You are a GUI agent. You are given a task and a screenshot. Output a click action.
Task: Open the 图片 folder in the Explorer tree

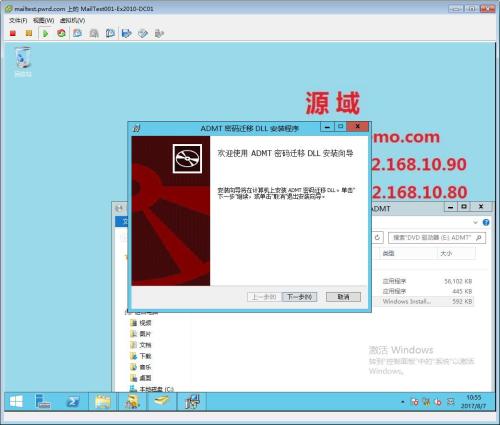click(x=141, y=334)
